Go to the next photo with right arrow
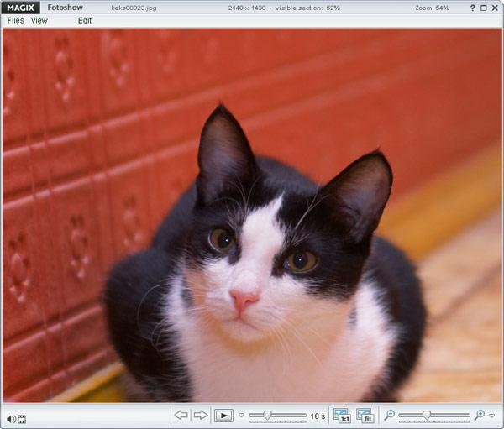The image size is (504, 429). (201, 415)
